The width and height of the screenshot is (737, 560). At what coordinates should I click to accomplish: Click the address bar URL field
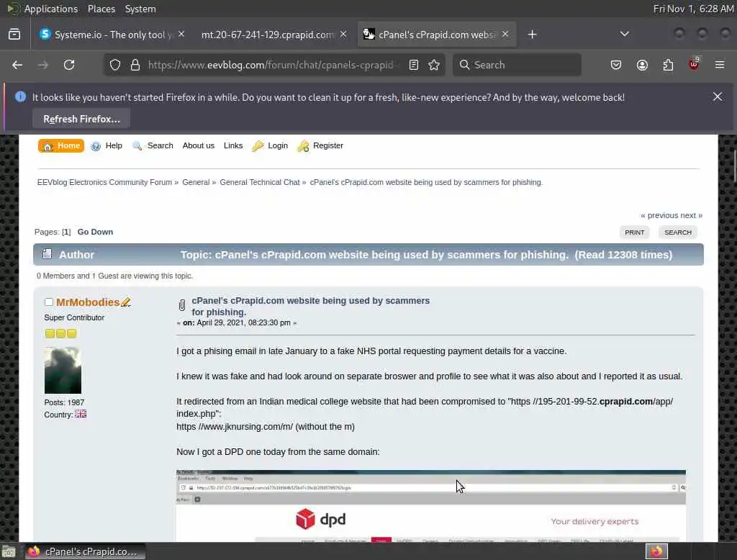pos(273,65)
